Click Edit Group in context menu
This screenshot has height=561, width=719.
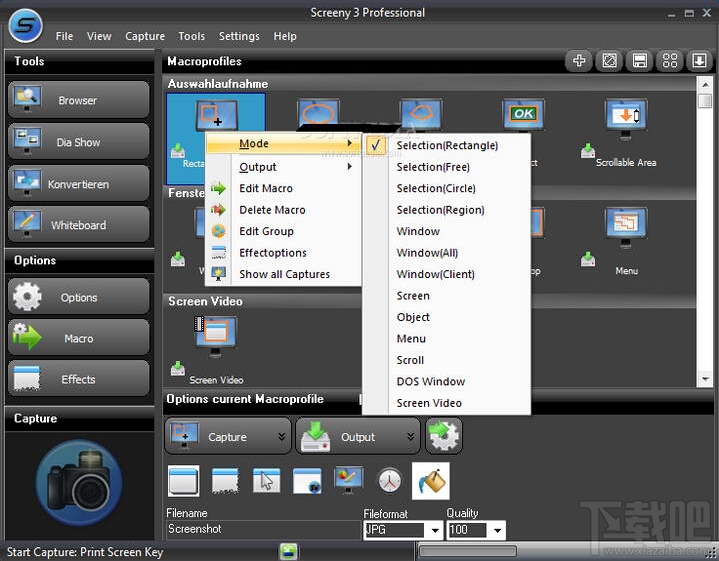[x=283, y=231]
